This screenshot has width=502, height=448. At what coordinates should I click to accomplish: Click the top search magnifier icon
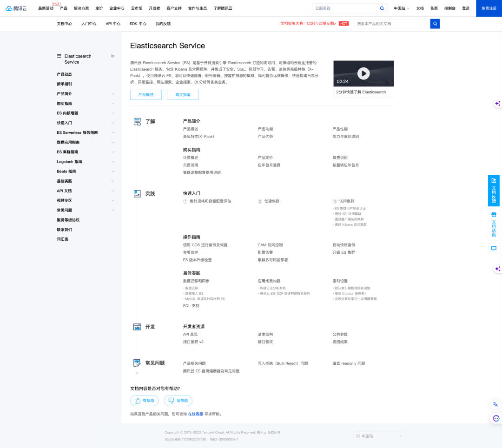tap(382, 8)
